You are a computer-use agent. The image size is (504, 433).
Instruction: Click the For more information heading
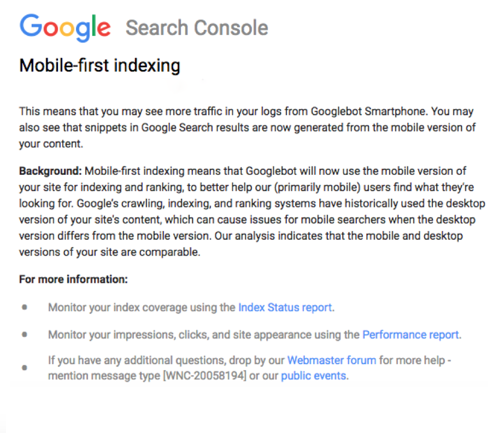(73, 279)
